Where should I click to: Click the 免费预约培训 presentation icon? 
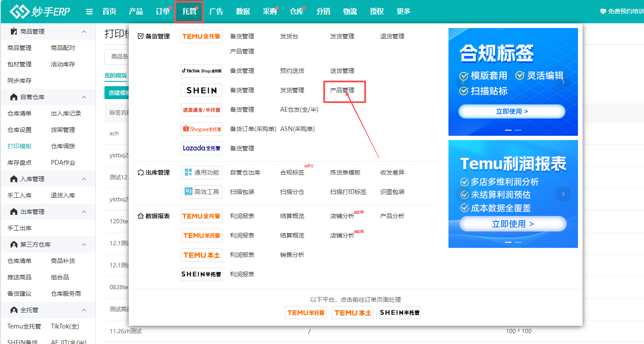pyautogui.click(x=603, y=10)
